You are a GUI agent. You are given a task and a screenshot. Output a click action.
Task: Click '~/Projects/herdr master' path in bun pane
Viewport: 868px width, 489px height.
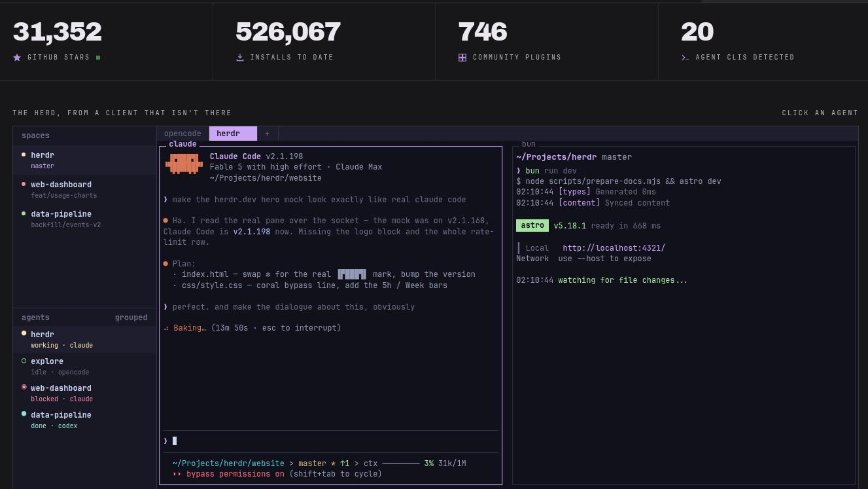coord(574,157)
